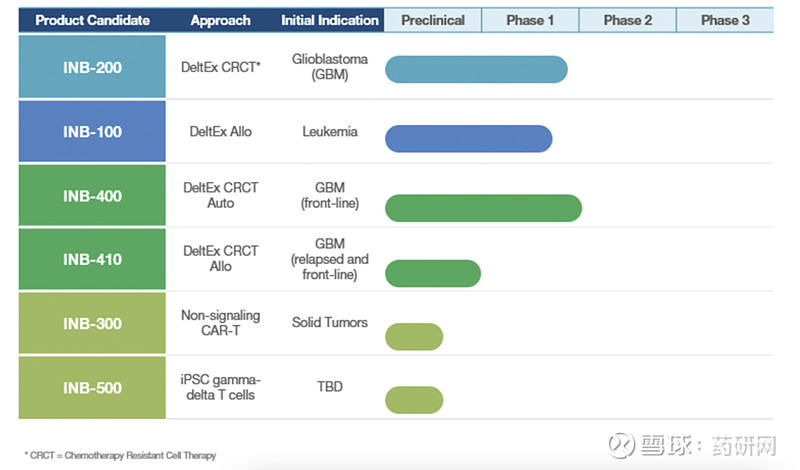The height and width of the screenshot is (470, 800).
Task: Click the Xueqiu snowball logo watermark
Action: 623,444
